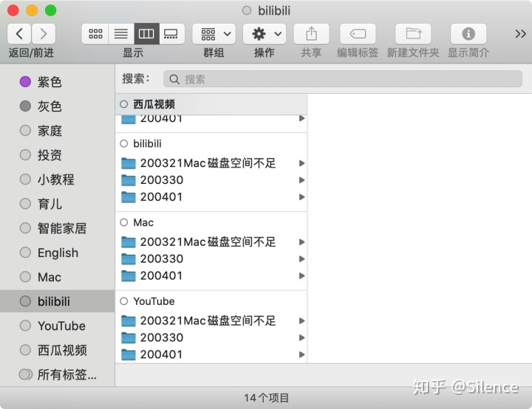
Task: Select folder 200401 under YouTube group
Action: click(211, 354)
